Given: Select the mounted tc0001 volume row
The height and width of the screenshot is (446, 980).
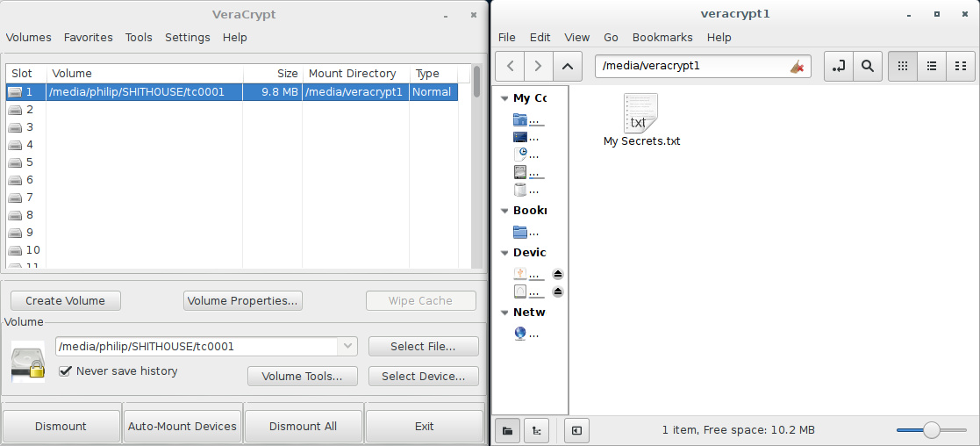Looking at the screenshot, I should (232, 92).
